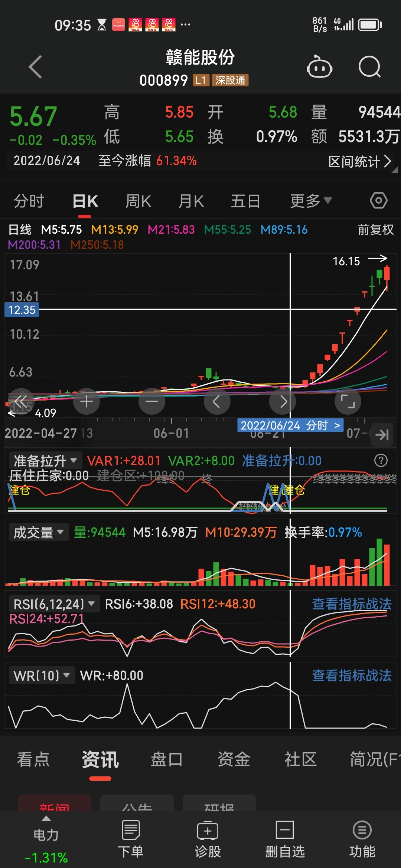Tap the 至今涨幅 61.34% value
The width and height of the screenshot is (401, 868).
click(x=176, y=161)
